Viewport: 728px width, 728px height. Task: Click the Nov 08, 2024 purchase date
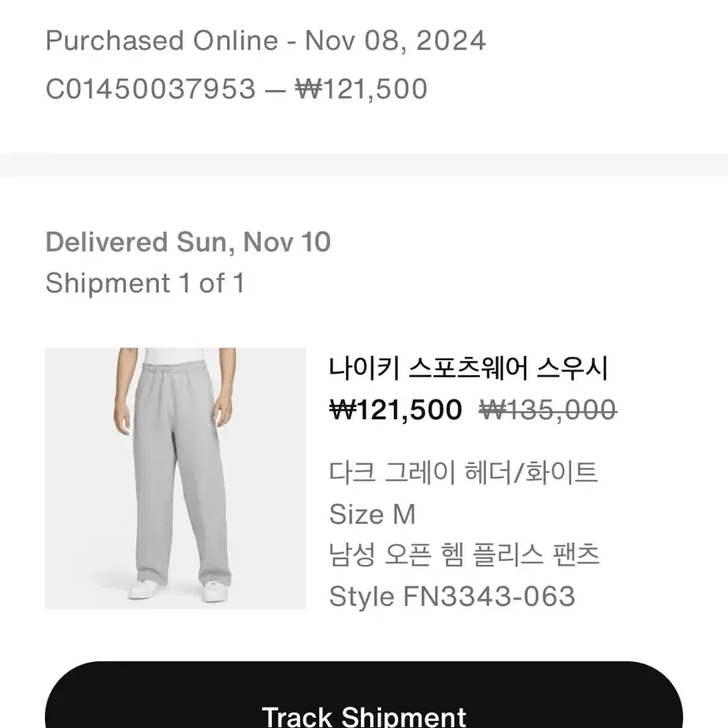click(395, 41)
